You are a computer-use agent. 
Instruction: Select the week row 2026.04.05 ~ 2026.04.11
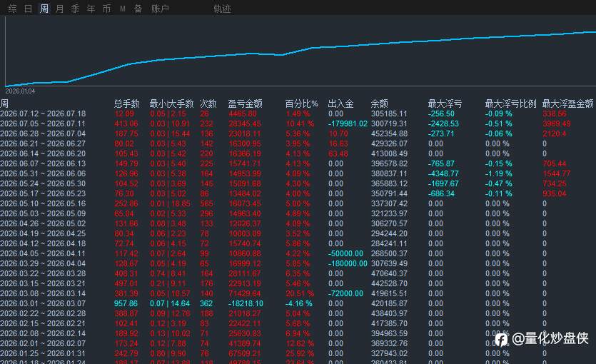point(298,253)
